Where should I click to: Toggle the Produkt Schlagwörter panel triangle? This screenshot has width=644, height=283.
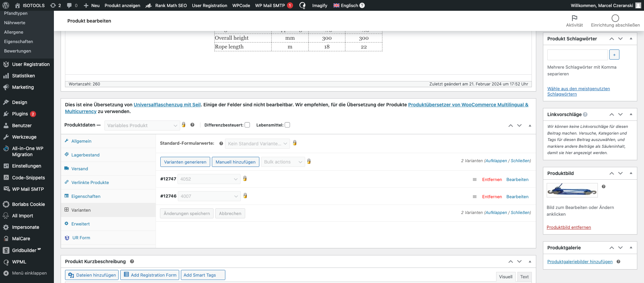(631, 39)
